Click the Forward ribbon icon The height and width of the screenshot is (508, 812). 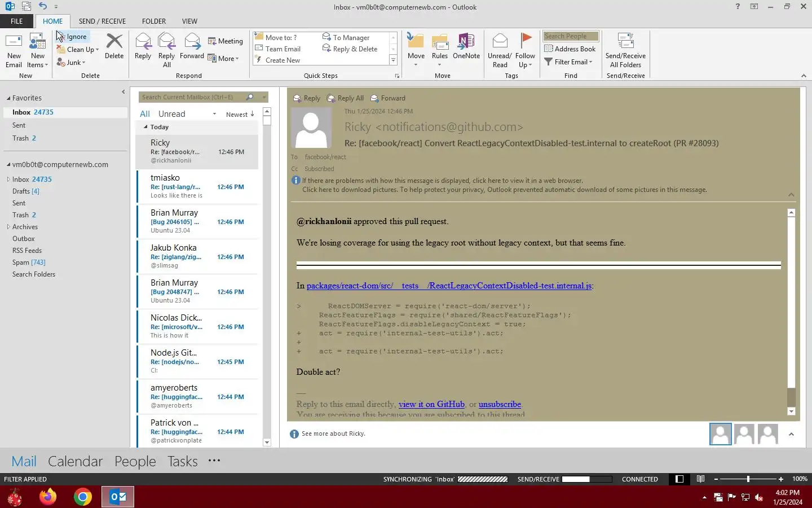192,46
